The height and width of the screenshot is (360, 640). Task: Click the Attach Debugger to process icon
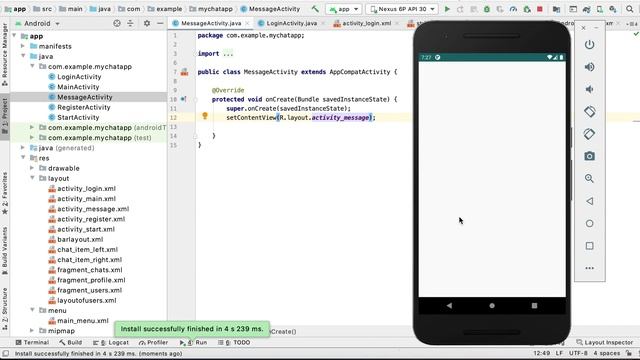527,9
